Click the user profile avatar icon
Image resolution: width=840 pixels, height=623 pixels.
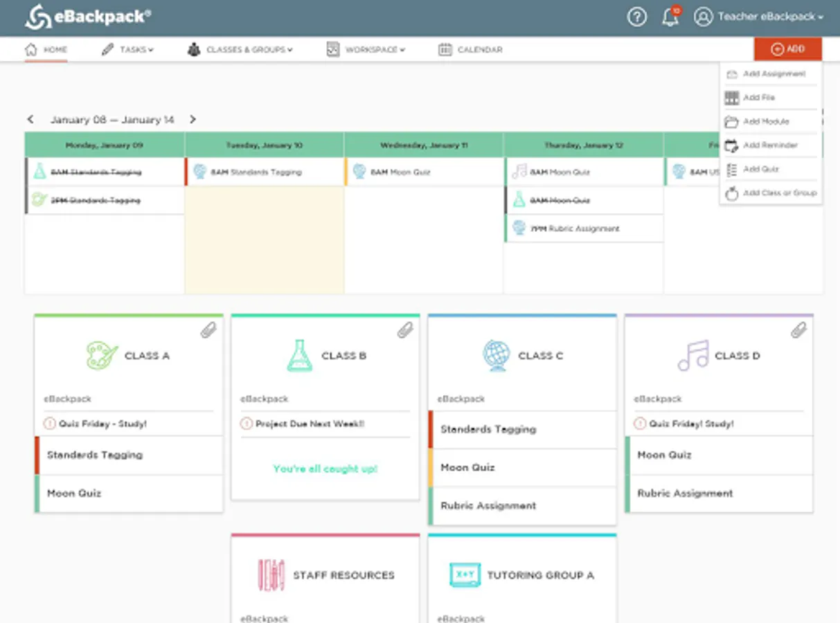[704, 17]
